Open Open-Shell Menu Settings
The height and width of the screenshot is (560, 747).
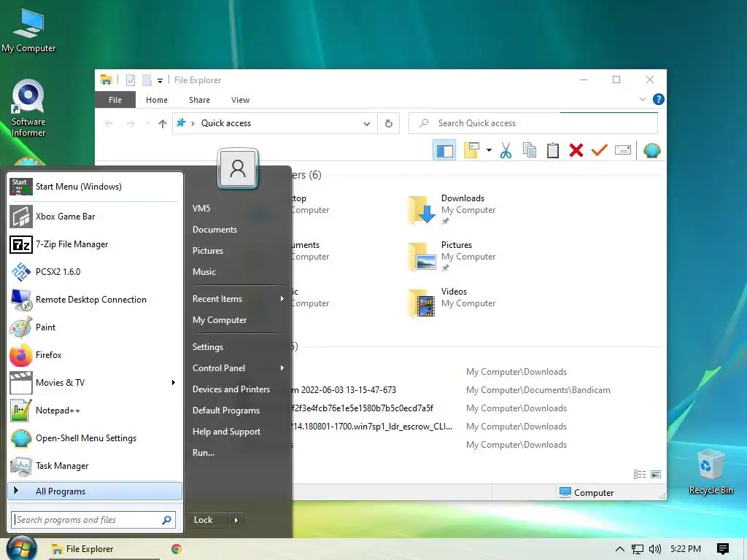95,438
